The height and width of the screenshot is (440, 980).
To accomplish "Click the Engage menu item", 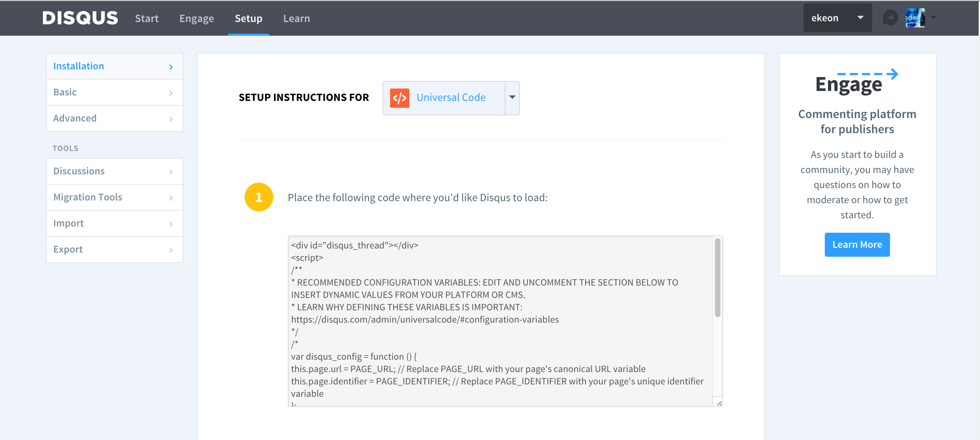I will [196, 18].
